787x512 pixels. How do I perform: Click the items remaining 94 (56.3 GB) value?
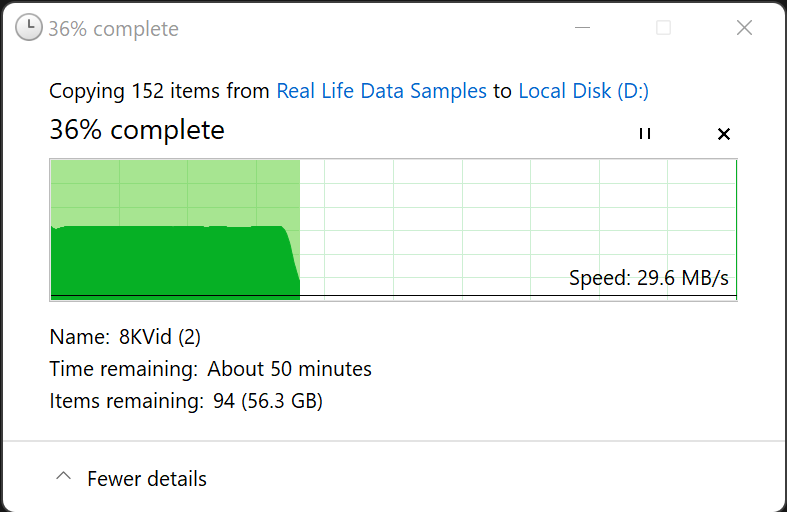268,401
